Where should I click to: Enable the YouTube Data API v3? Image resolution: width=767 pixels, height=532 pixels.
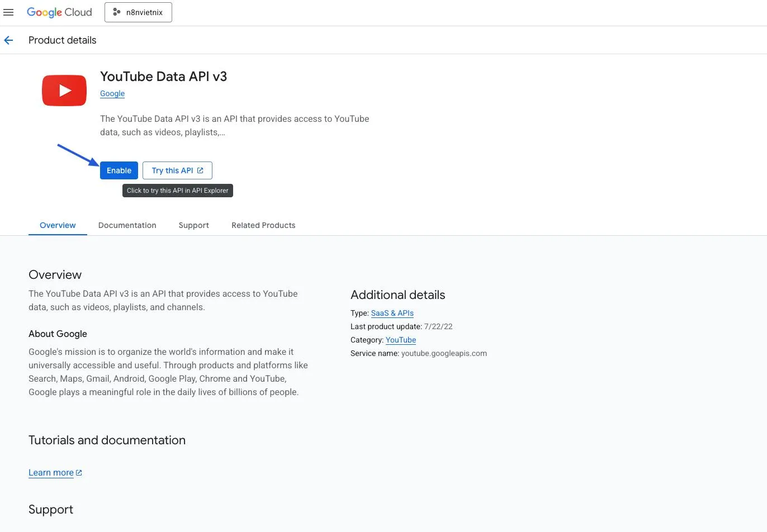click(x=119, y=170)
